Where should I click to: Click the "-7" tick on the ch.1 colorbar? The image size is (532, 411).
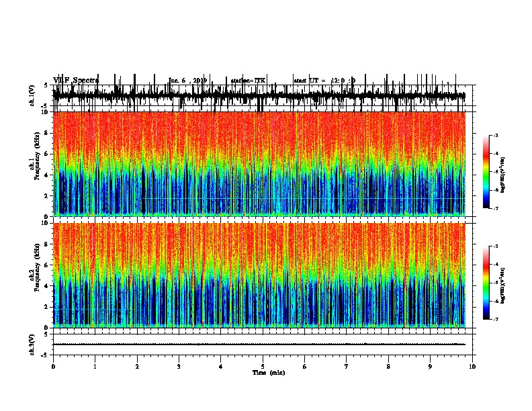(495, 208)
